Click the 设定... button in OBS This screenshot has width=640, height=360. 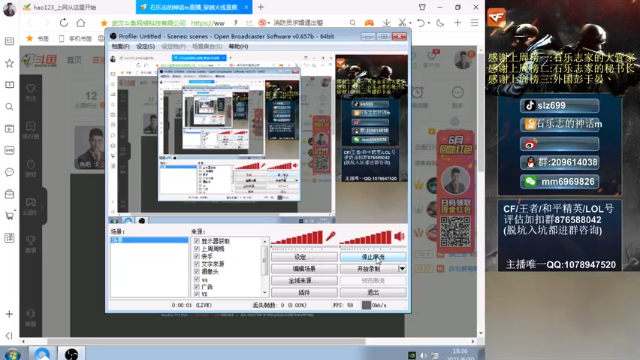tap(304, 257)
